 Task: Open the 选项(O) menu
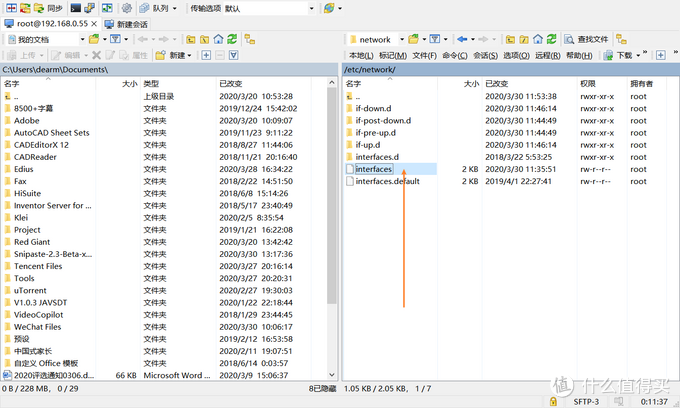pyautogui.click(x=517, y=55)
